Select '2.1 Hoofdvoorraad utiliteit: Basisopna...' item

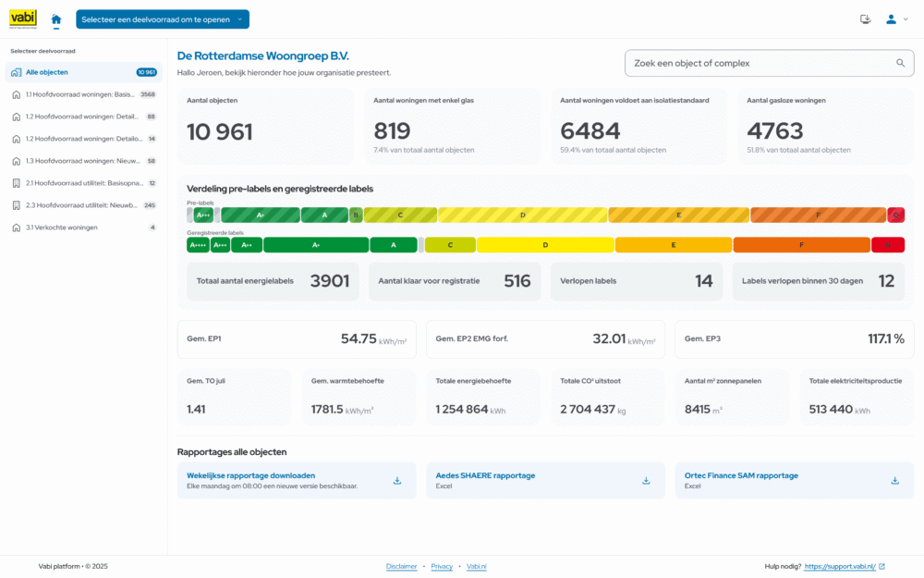click(x=84, y=183)
